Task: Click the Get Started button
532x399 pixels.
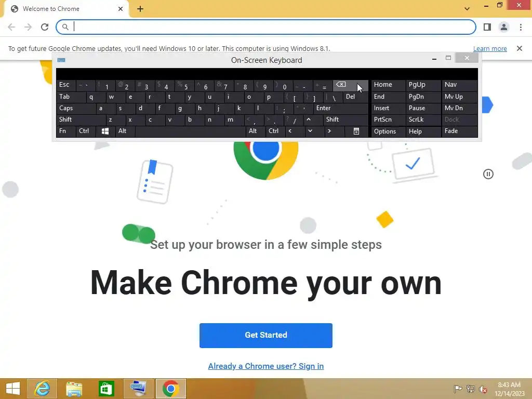Action: click(265, 335)
